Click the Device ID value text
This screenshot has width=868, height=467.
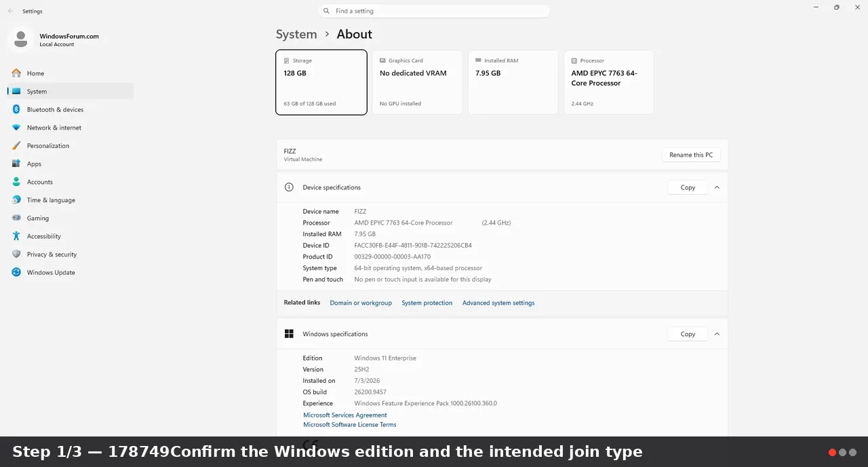click(413, 246)
